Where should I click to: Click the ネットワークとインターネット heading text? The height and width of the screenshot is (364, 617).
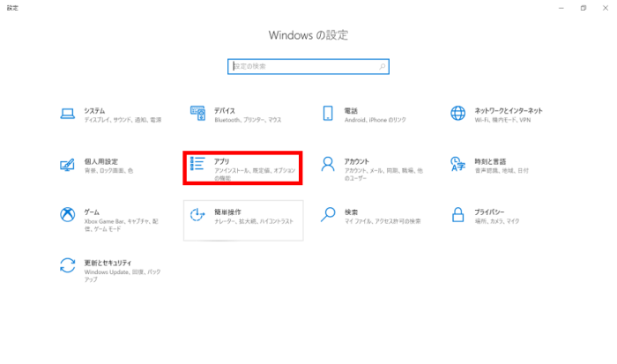tap(509, 111)
